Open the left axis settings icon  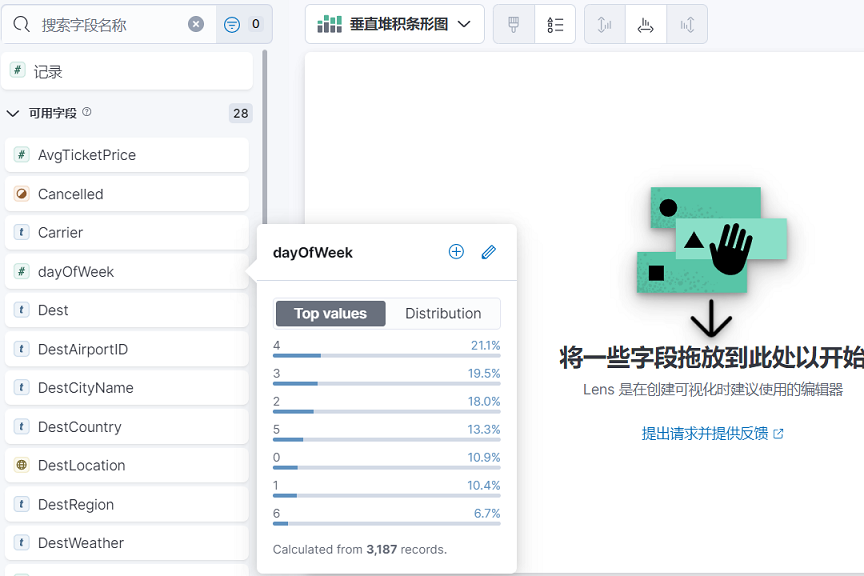[x=604, y=24]
